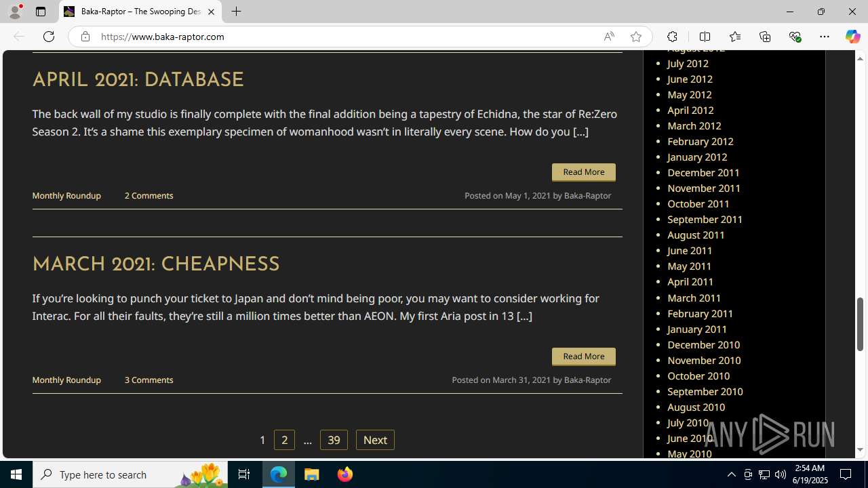
Task: Open the October 2011 archive
Action: click(x=698, y=203)
